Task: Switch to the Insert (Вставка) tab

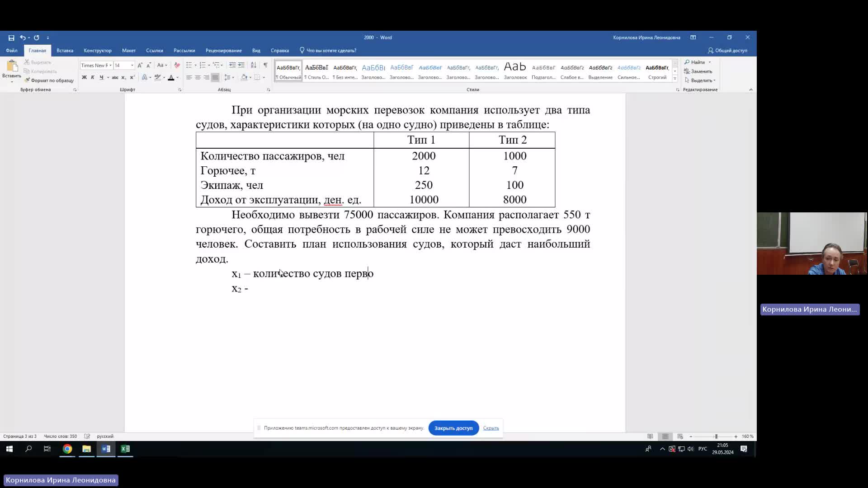Action: 65,51
